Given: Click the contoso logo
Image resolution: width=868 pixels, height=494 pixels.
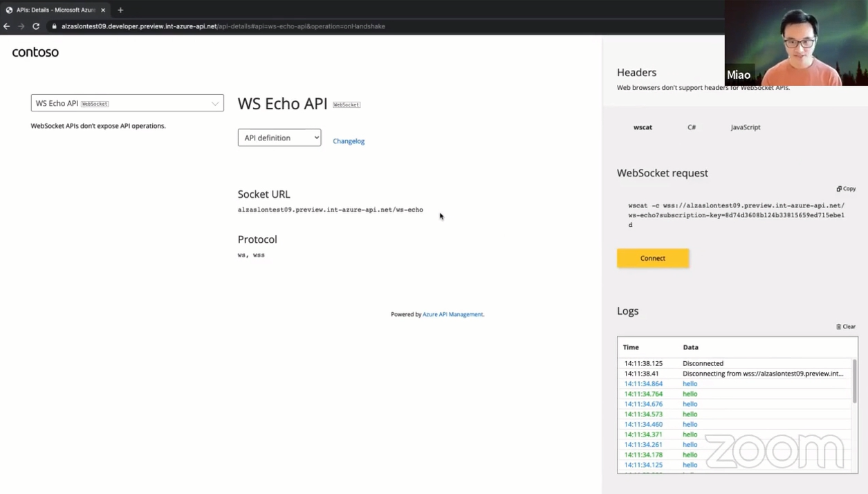Looking at the screenshot, I should click(35, 52).
